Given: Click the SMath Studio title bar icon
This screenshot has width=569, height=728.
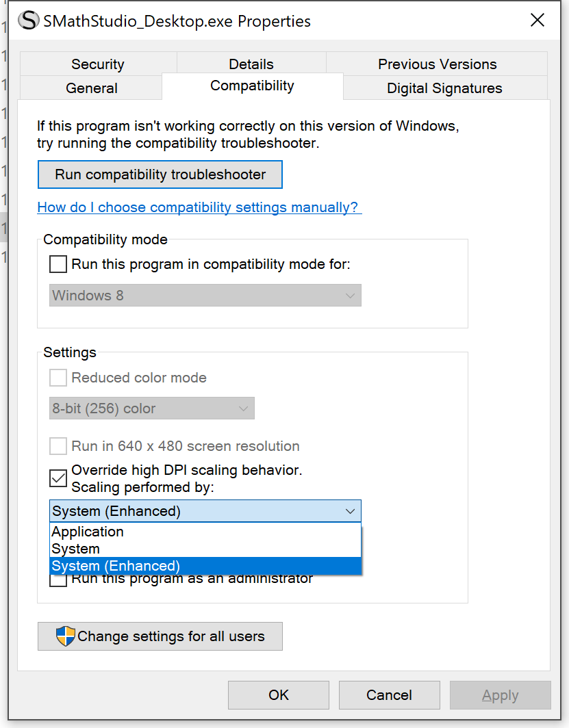Looking at the screenshot, I should point(29,21).
